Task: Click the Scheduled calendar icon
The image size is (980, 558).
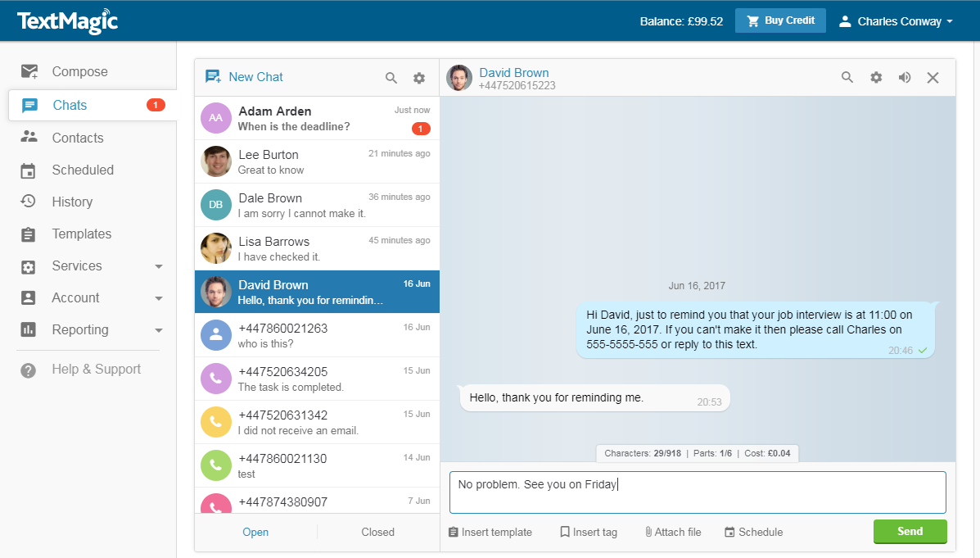Action: point(28,170)
